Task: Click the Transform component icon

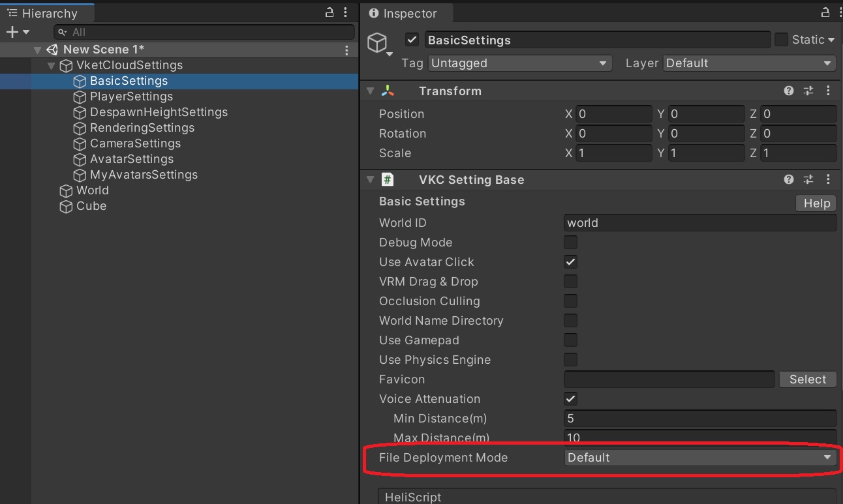Action: click(387, 91)
